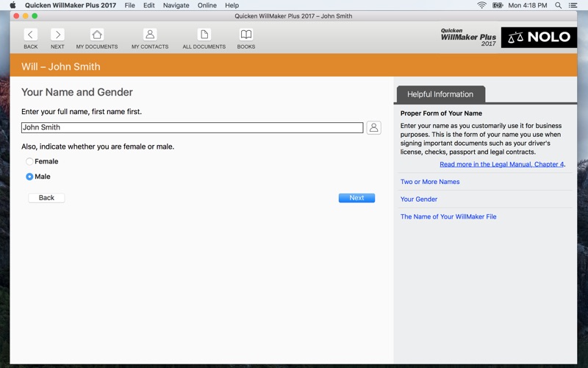588x368 pixels.
Task: Open the Help menu
Action: tap(232, 5)
